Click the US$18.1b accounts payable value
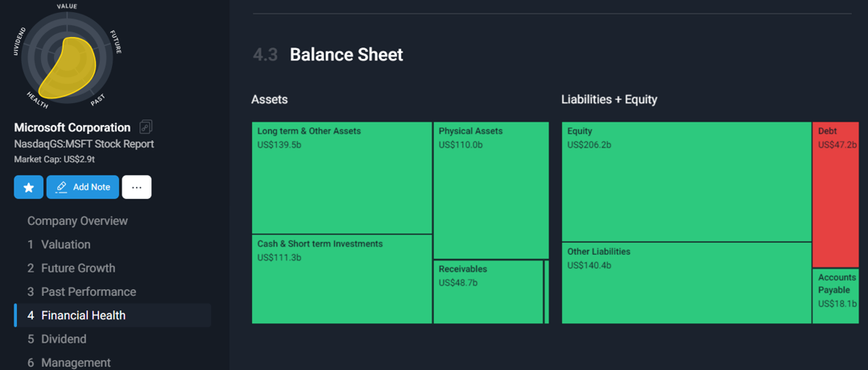 pos(837,304)
